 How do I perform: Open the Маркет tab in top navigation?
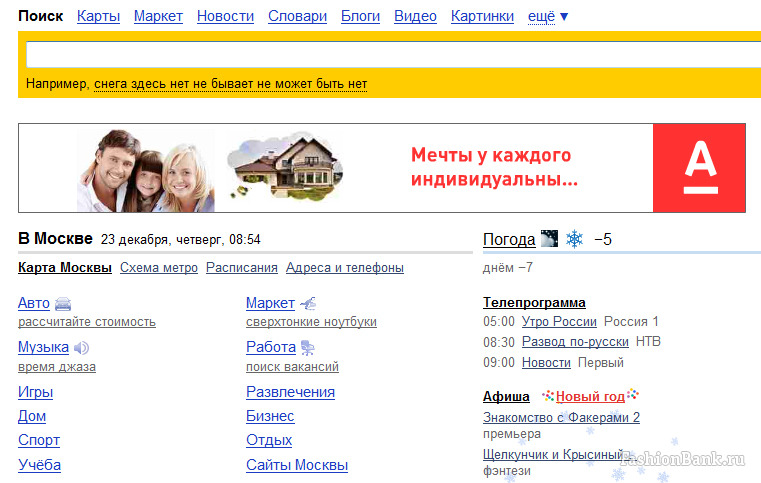click(158, 17)
